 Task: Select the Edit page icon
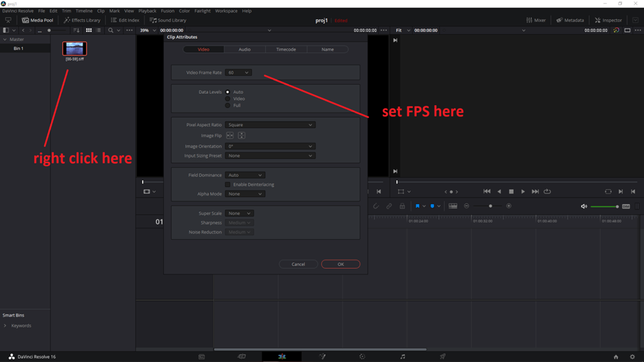tap(282, 357)
